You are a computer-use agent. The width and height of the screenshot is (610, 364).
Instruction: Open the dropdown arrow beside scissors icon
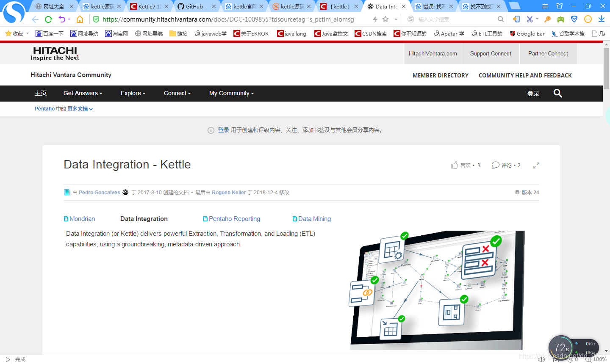pyautogui.click(x=537, y=19)
